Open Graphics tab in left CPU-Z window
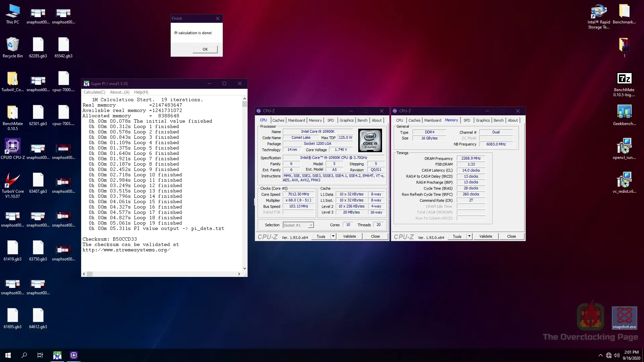 pyautogui.click(x=346, y=120)
